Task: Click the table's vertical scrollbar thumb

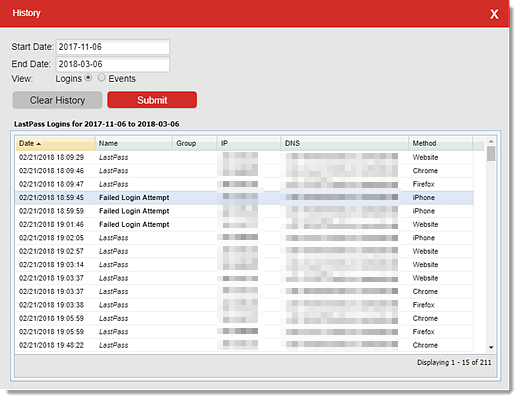Action: (491, 154)
